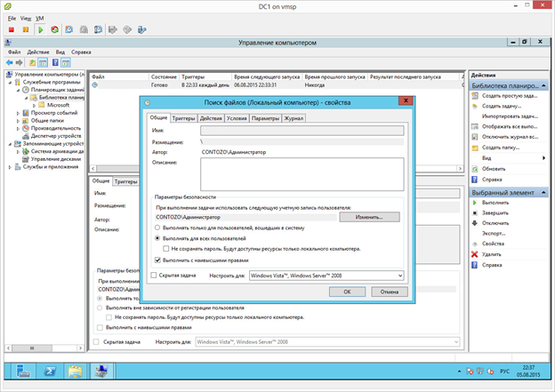Open Server Manager from the taskbar
The height and width of the screenshot is (392, 555).
click(23, 372)
